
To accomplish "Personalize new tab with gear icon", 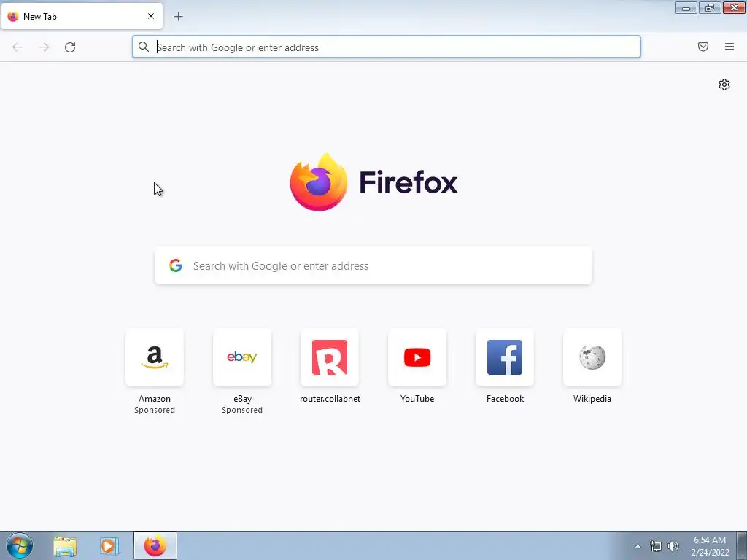I will click(x=724, y=85).
